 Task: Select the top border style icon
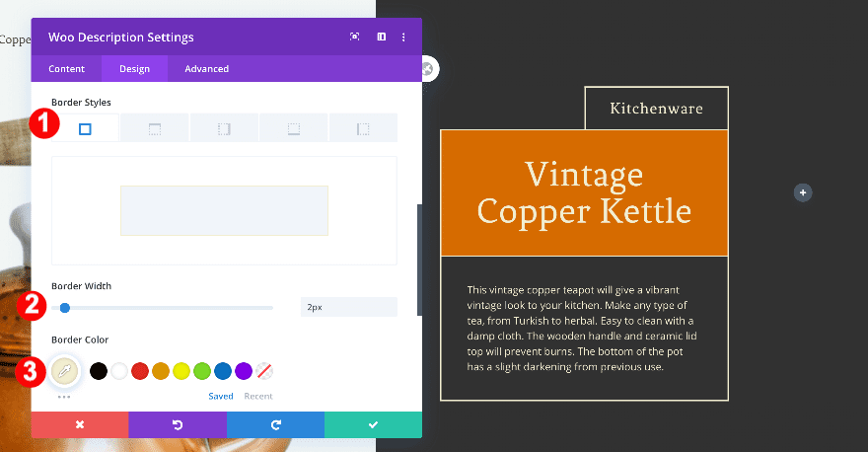point(155,128)
